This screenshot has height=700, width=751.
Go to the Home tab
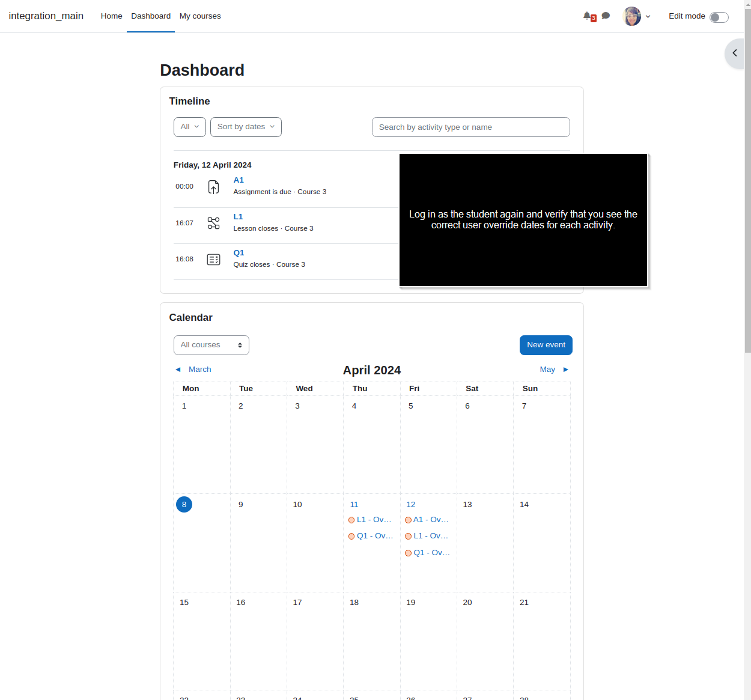click(x=111, y=16)
